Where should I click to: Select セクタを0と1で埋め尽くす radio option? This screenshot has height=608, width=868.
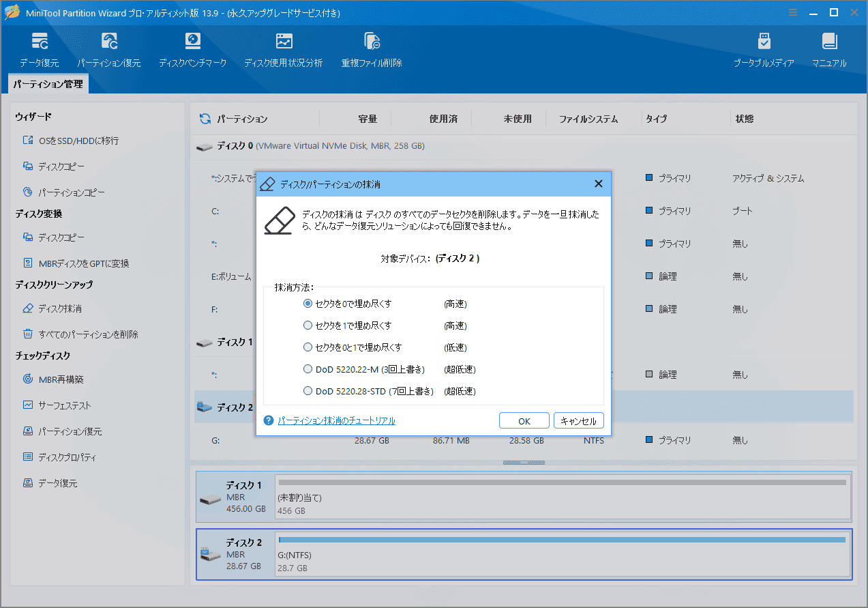tap(353, 347)
